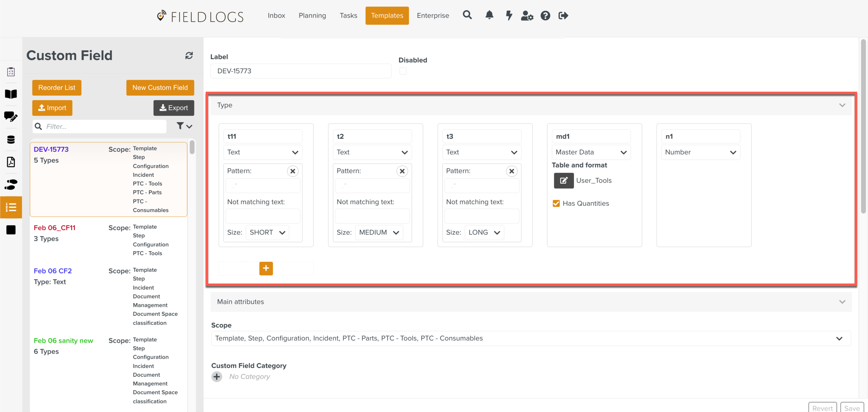
Task: Edit the User_Tools table and format
Action: point(564,180)
